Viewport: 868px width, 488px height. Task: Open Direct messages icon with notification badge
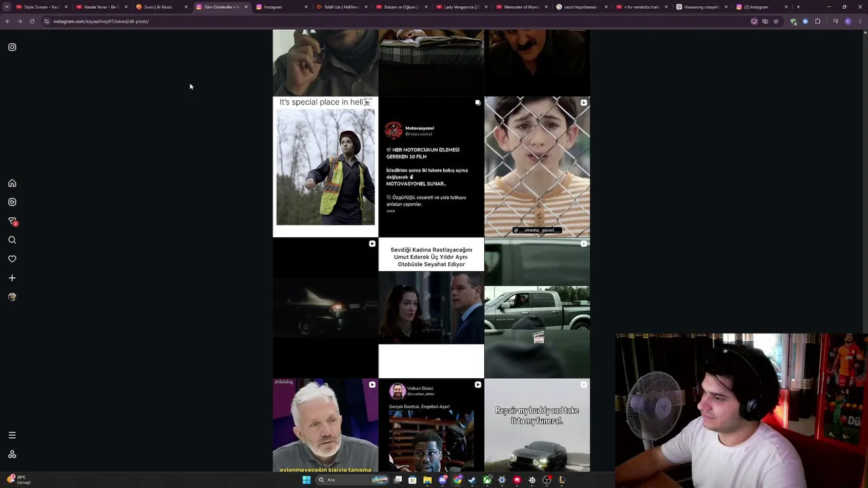click(12, 221)
